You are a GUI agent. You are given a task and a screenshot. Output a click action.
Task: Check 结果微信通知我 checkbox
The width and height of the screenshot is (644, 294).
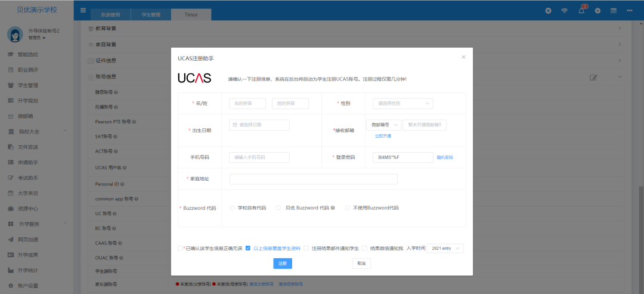point(364,248)
